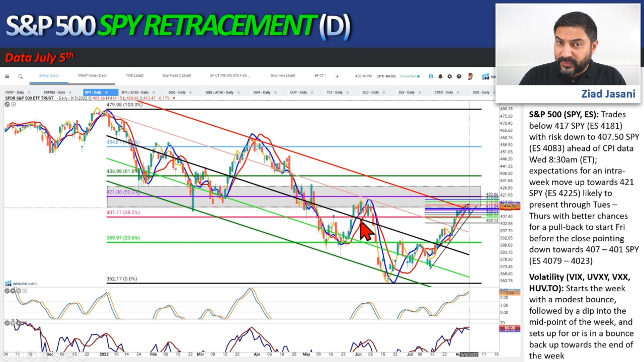This screenshot has height=362, width=644.
Task: Move the bottom oscillator panel up
Action: [19, 323]
